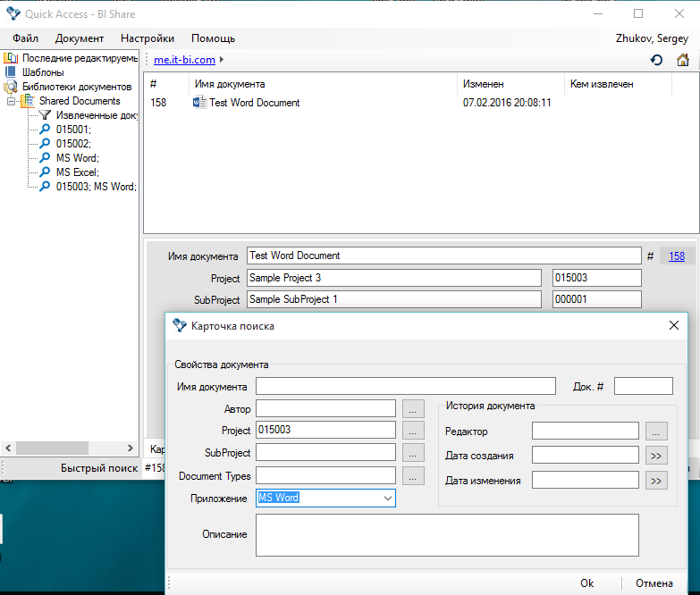Browse for Project with ellipsis button
The width and height of the screenshot is (700, 595).
coord(413,431)
